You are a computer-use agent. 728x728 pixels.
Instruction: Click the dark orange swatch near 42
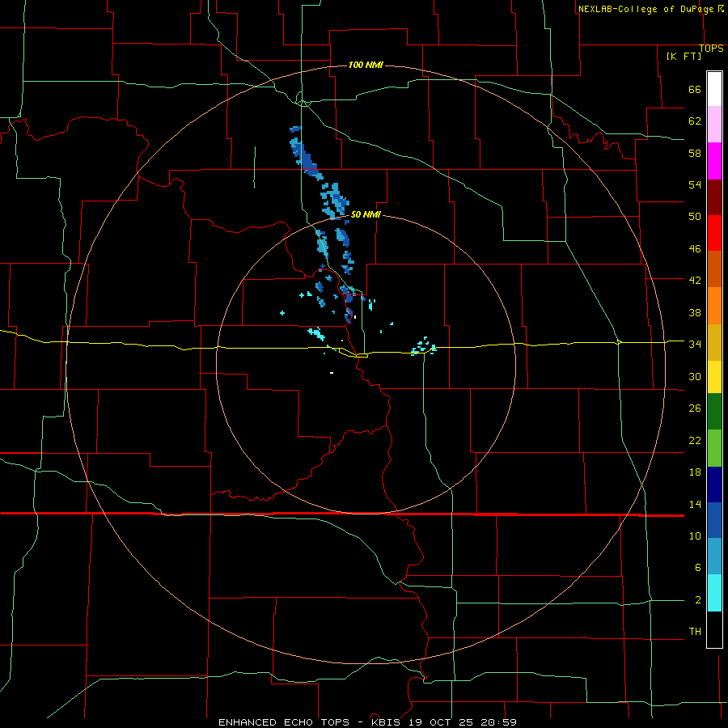pyautogui.click(x=714, y=269)
